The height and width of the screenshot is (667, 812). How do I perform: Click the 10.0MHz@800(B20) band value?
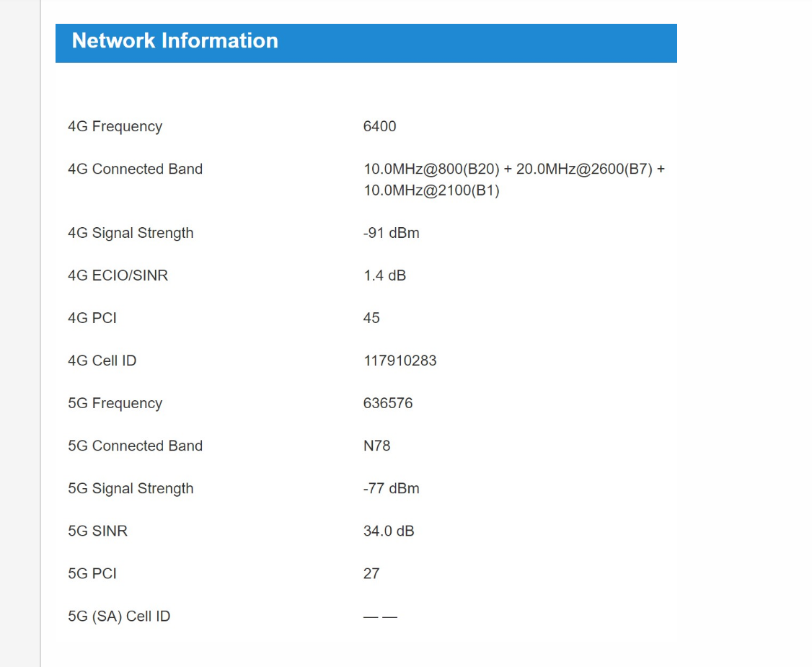click(431, 169)
